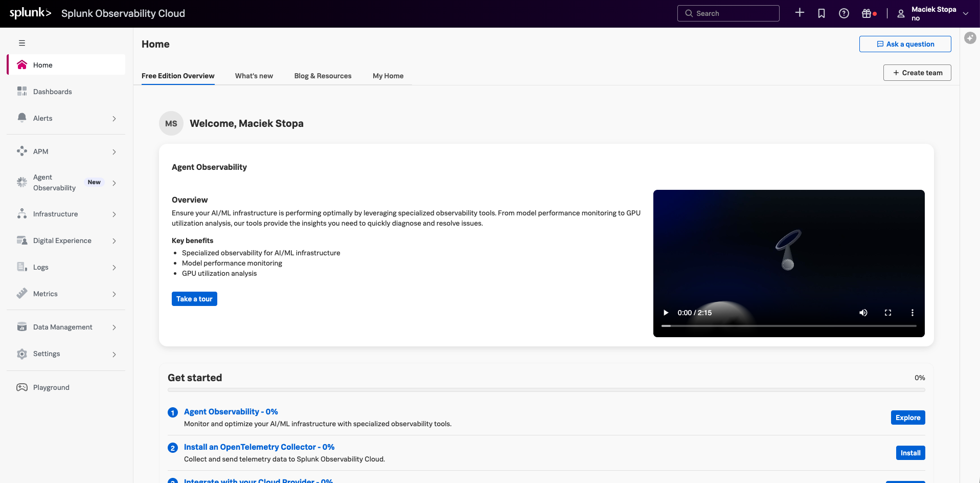Switch to the Blog & Resources tab
Image resolution: width=980 pixels, height=483 pixels.
point(323,76)
